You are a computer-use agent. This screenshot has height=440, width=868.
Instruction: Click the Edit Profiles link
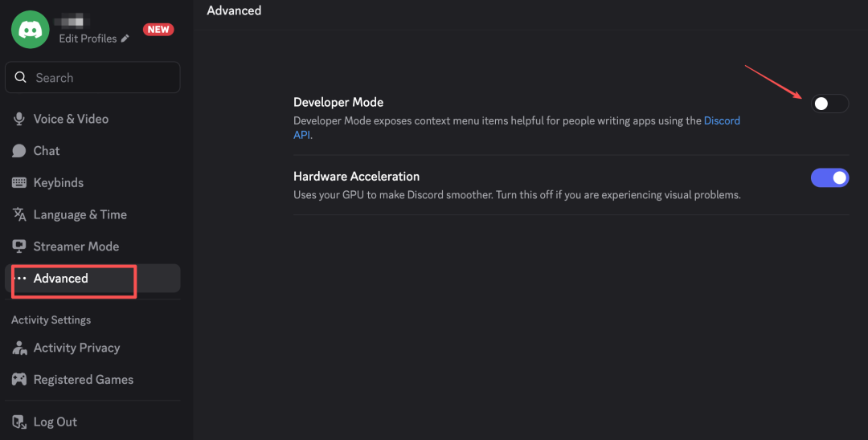pyautogui.click(x=88, y=39)
